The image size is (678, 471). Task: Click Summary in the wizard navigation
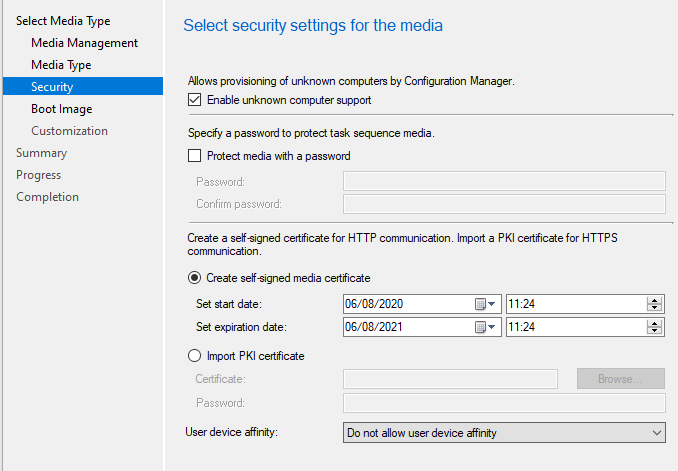[41, 153]
